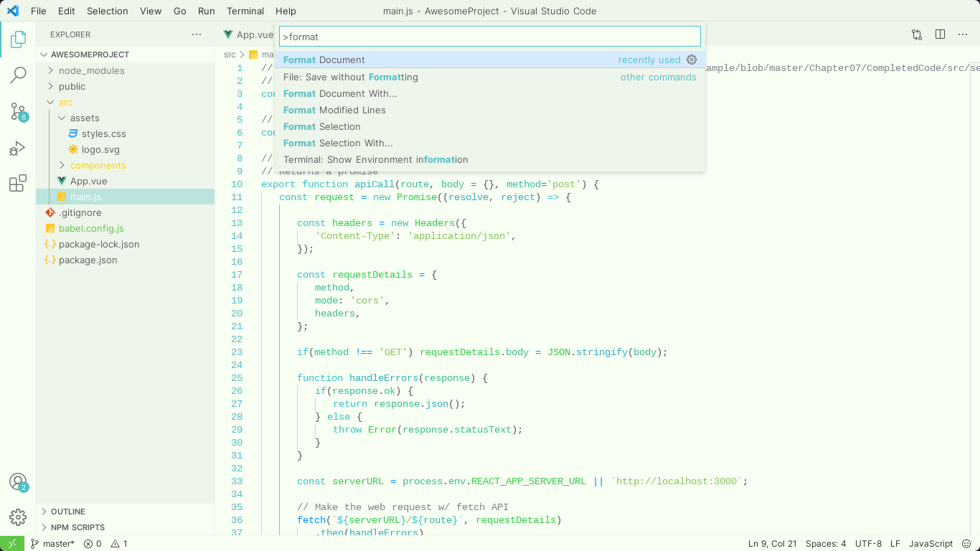Open the Edit menu
The width and height of the screenshot is (980, 551).
[x=67, y=11]
